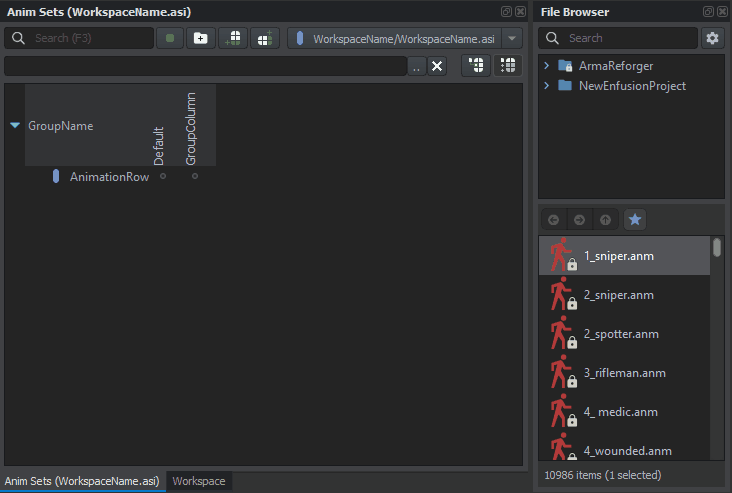This screenshot has width=732, height=493.
Task: Select the ArmaReforger folder
Action: 616,66
